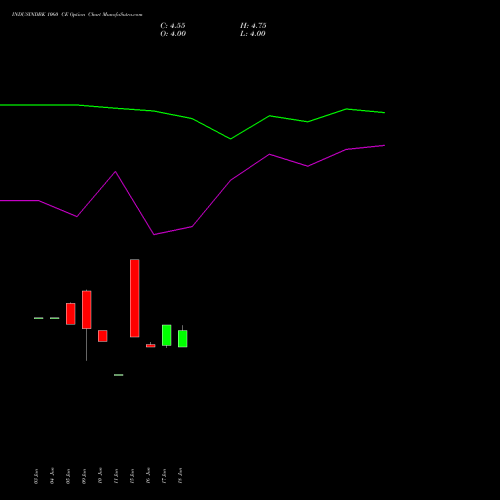
Task: Click the 04 Jun date axis label
Action: point(52,476)
